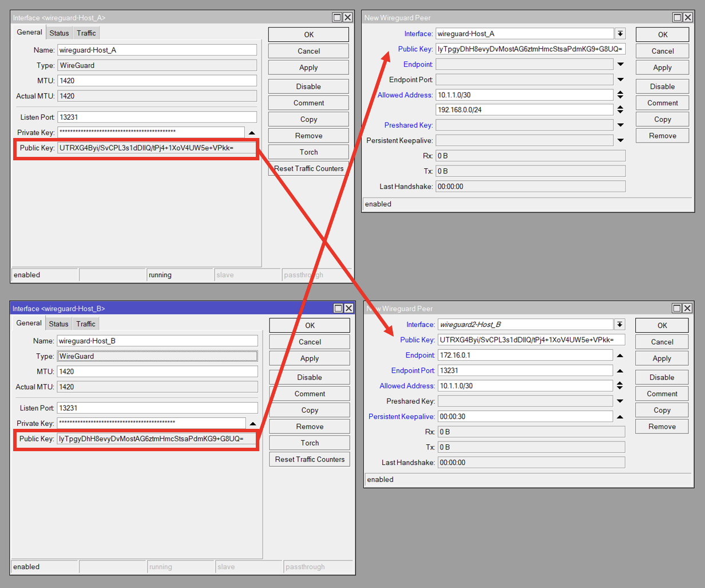Click Apply in the top Wireguard Peer window

[x=662, y=68]
